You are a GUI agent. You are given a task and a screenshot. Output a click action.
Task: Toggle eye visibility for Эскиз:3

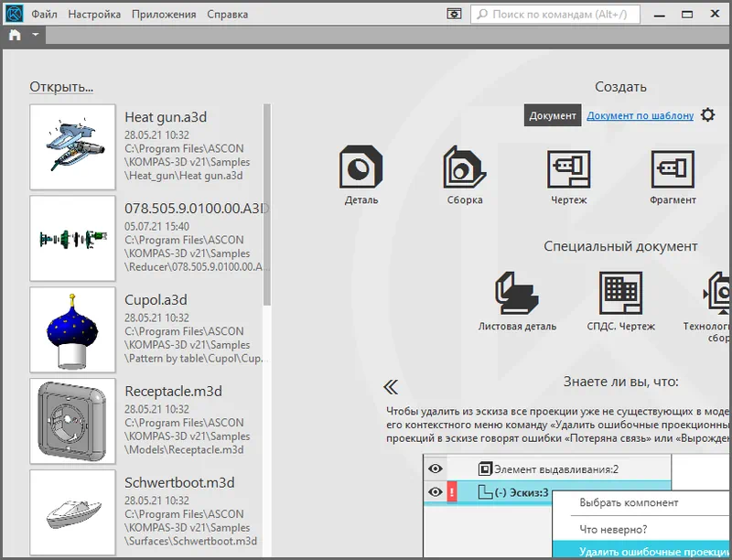coord(436,492)
